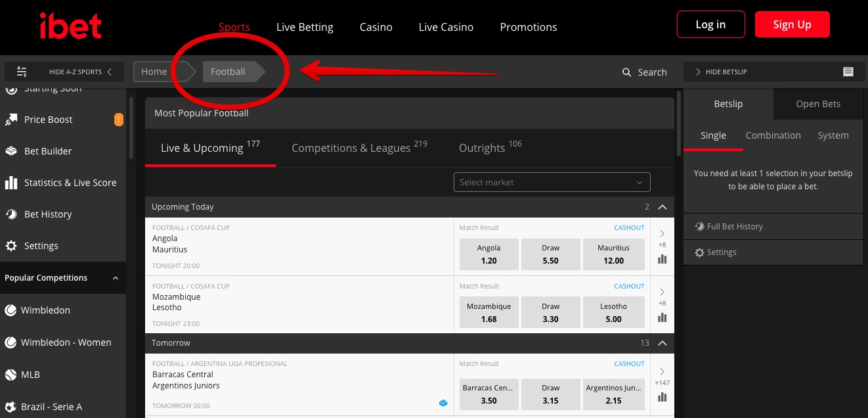Bet on Argentinos Juniors at 2.15
Screen dimensions: 868x418
coord(614,394)
